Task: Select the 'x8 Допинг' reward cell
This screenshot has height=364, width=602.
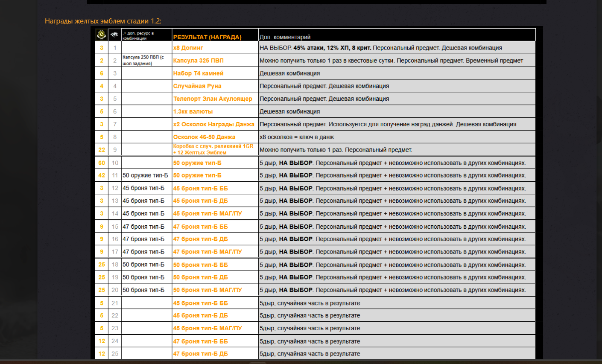Action: [188, 48]
